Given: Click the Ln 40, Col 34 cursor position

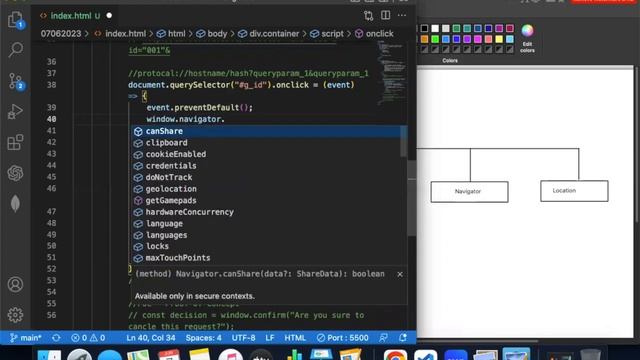Looking at the screenshot, I should coord(151,338).
